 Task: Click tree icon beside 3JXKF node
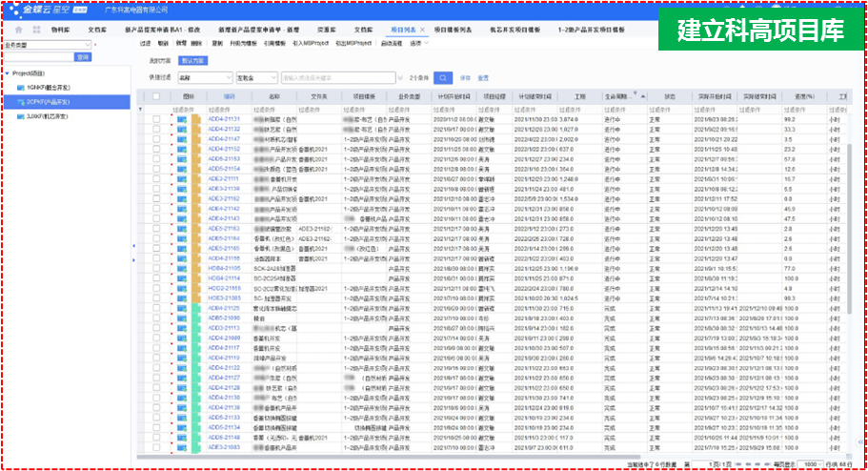20,116
